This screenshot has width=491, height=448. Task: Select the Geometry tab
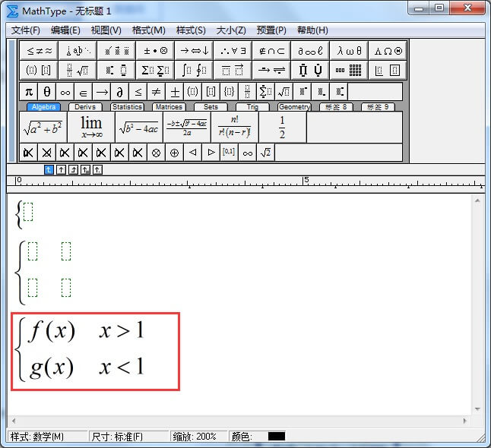tap(293, 107)
